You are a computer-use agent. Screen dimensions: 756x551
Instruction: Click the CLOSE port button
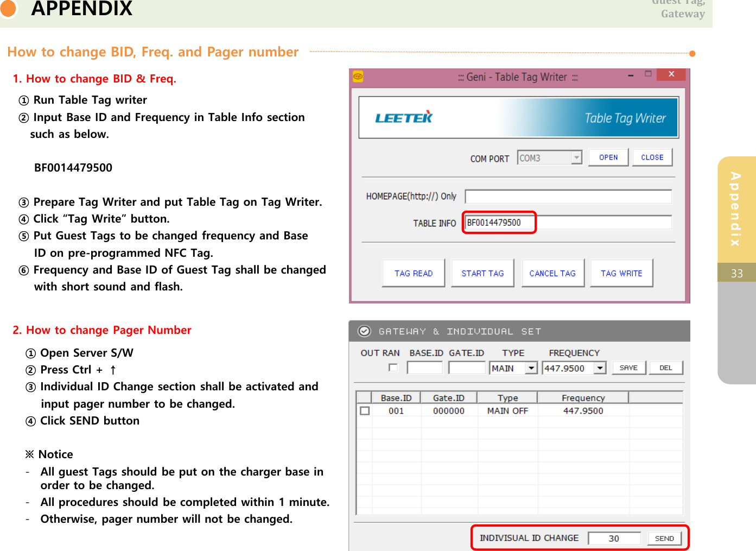(x=652, y=157)
